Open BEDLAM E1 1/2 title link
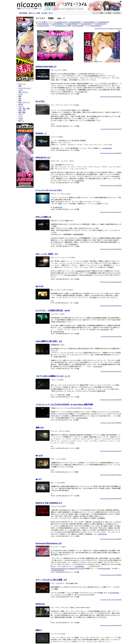This screenshot has height=644, width=136. [x=43, y=157]
